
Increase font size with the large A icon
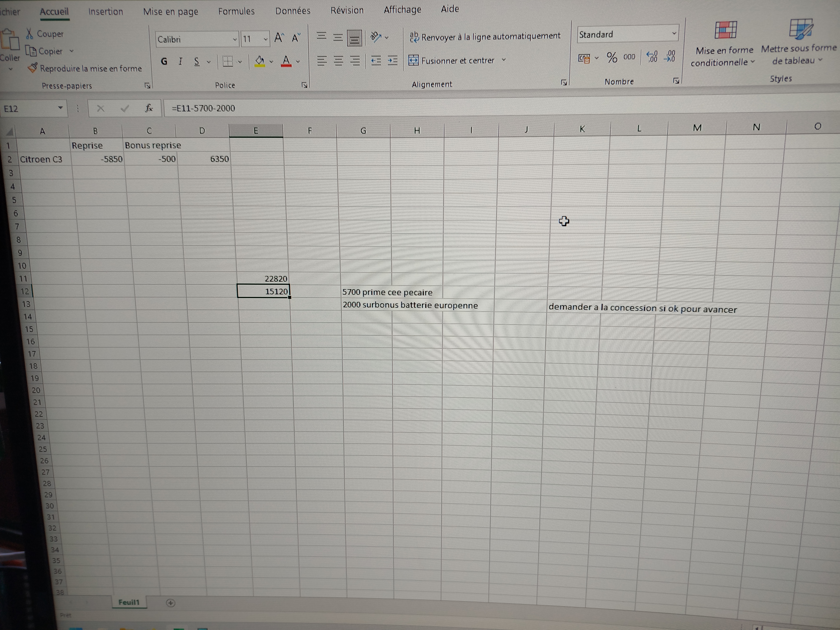point(279,38)
